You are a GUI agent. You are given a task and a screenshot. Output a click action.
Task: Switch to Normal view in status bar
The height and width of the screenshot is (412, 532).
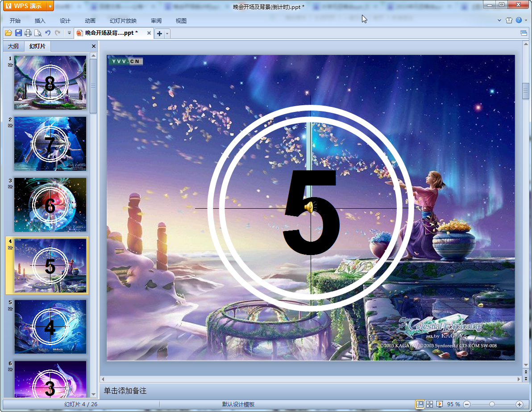point(420,404)
